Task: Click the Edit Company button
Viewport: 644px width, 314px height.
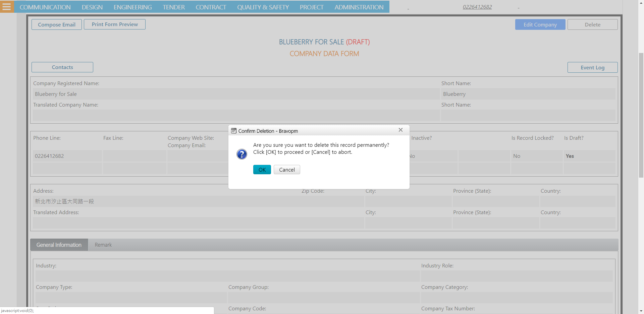Action: [x=540, y=25]
